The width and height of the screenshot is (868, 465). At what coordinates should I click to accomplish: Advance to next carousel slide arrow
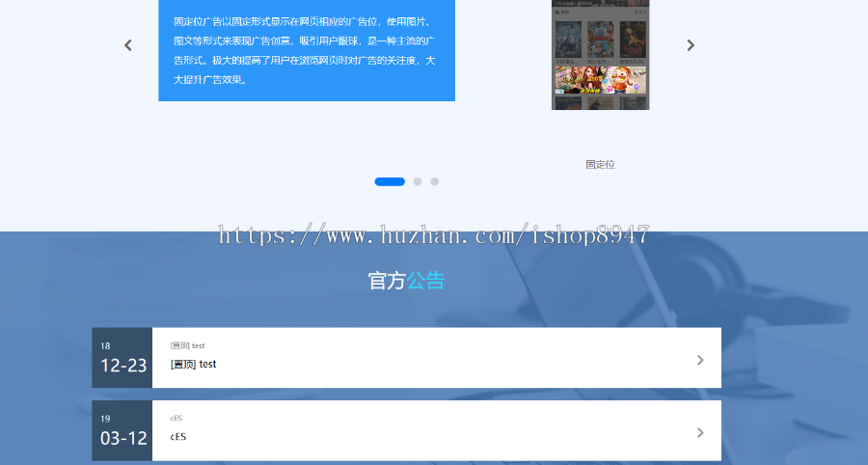(x=691, y=45)
